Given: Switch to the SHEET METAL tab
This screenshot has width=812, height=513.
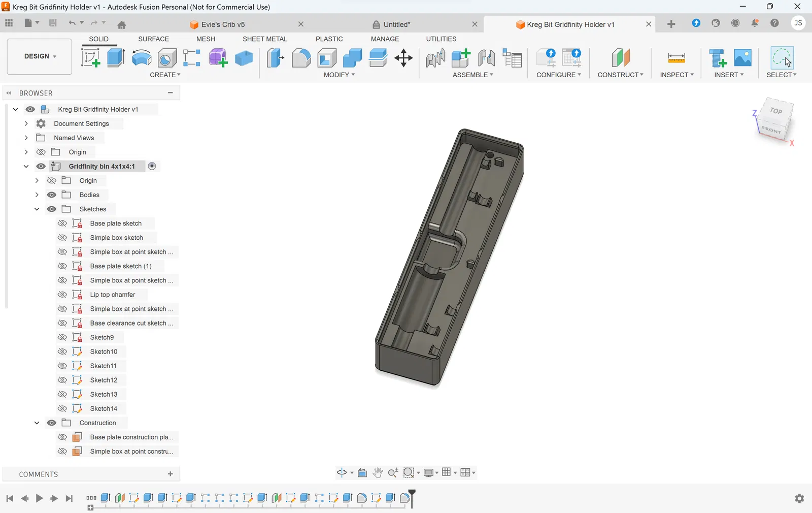Looking at the screenshot, I should (264, 39).
